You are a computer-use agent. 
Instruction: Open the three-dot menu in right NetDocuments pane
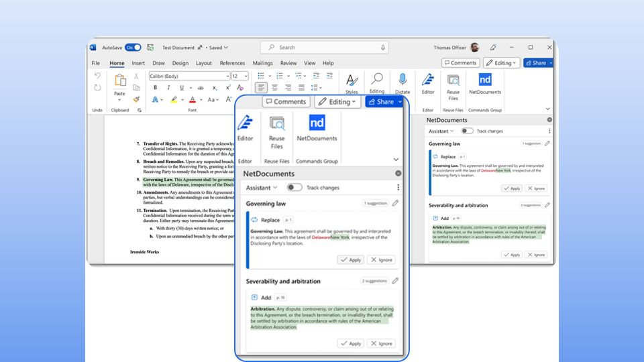point(549,131)
